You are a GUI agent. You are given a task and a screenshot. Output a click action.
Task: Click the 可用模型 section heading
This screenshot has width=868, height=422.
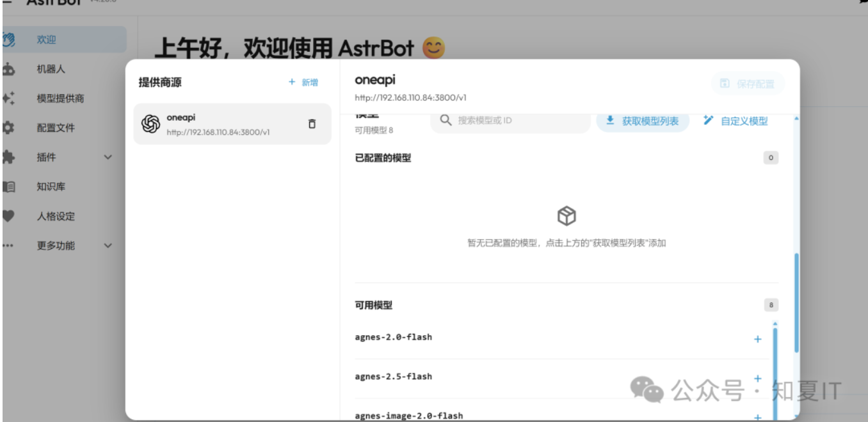tap(374, 306)
